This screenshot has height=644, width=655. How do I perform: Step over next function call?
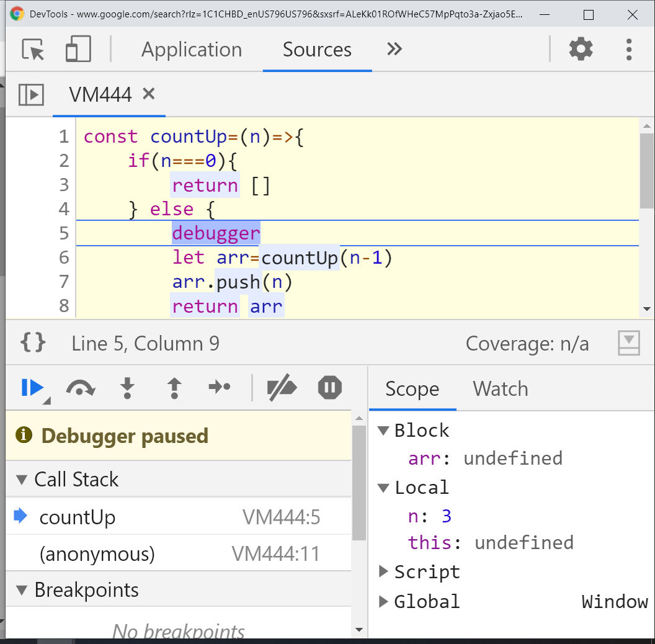(x=81, y=388)
